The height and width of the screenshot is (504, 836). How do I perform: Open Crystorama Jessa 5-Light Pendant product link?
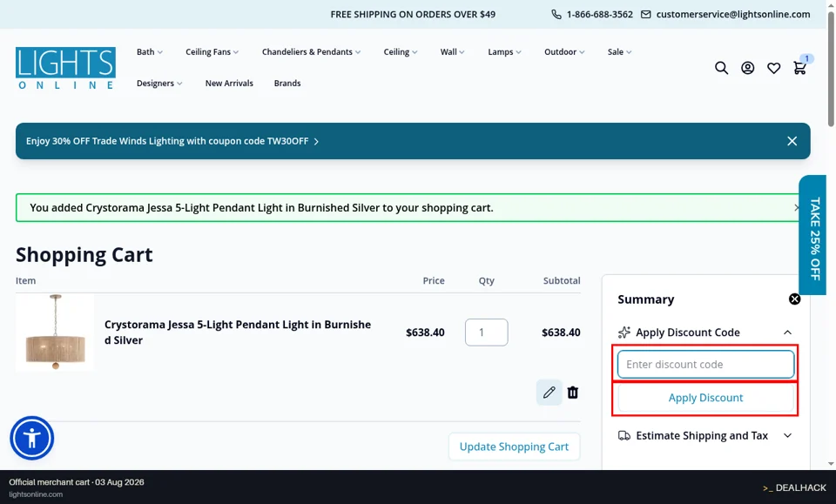[x=238, y=333]
